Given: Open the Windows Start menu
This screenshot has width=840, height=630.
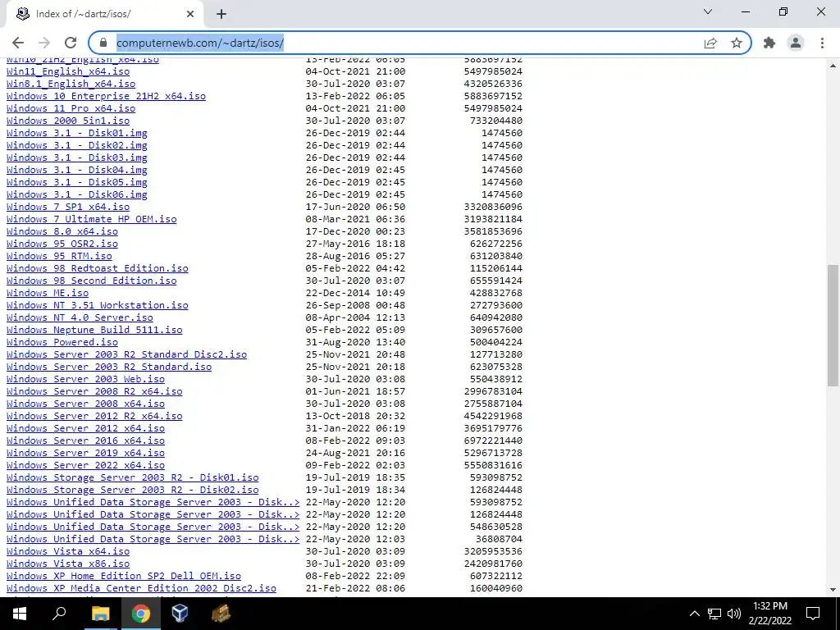Looking at the screenshot, I should coord(20,614).
